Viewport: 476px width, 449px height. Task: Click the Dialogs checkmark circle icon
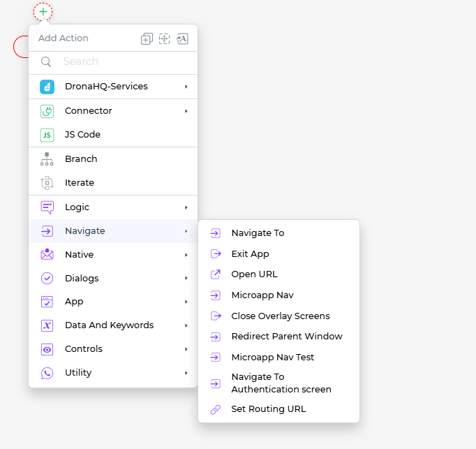pos(47,279)
